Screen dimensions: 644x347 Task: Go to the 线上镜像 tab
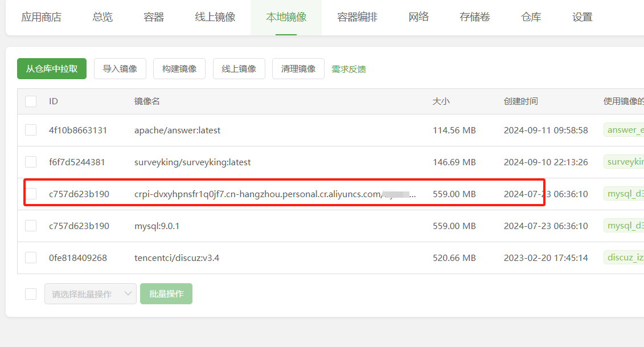215,17
